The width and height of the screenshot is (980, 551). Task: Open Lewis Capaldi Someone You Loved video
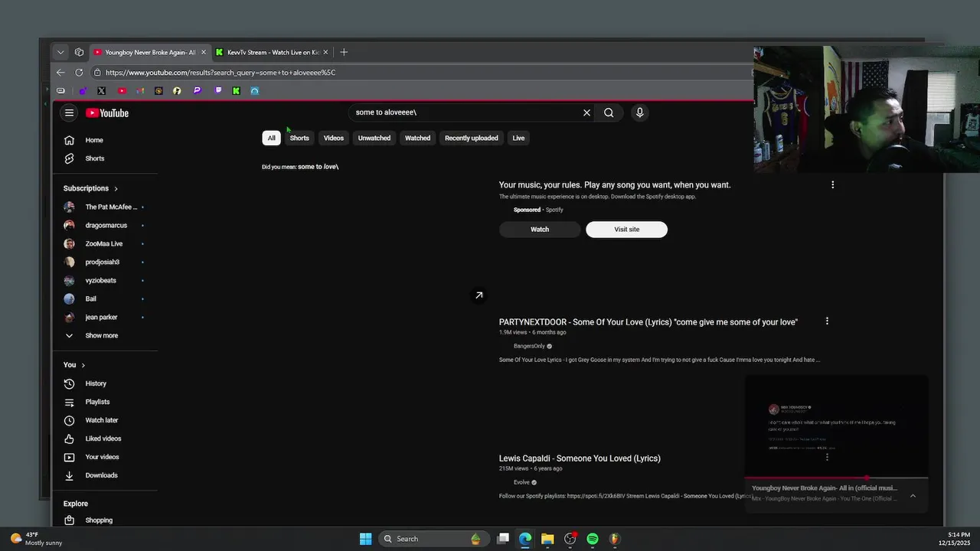coord(580,458)
